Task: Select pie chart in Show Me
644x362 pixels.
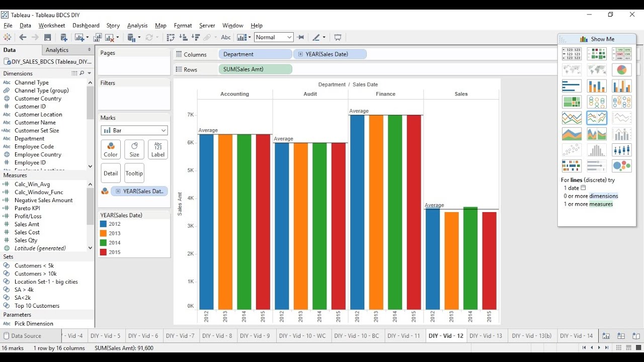Action: coord(622,70)
